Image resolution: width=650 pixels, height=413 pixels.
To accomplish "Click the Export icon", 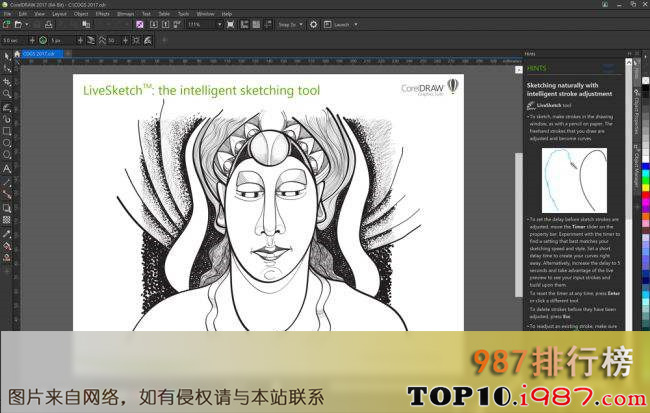I will (165, 24).
